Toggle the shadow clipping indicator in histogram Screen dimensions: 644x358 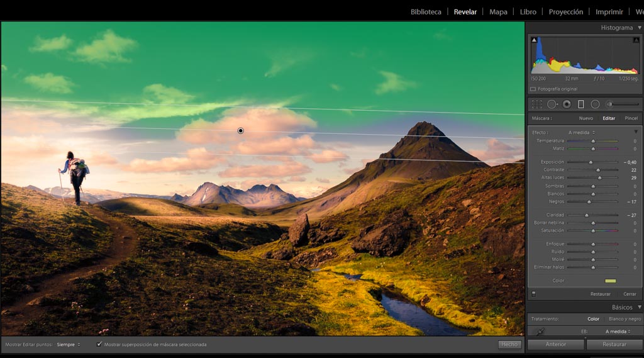(x=535, y=40)
